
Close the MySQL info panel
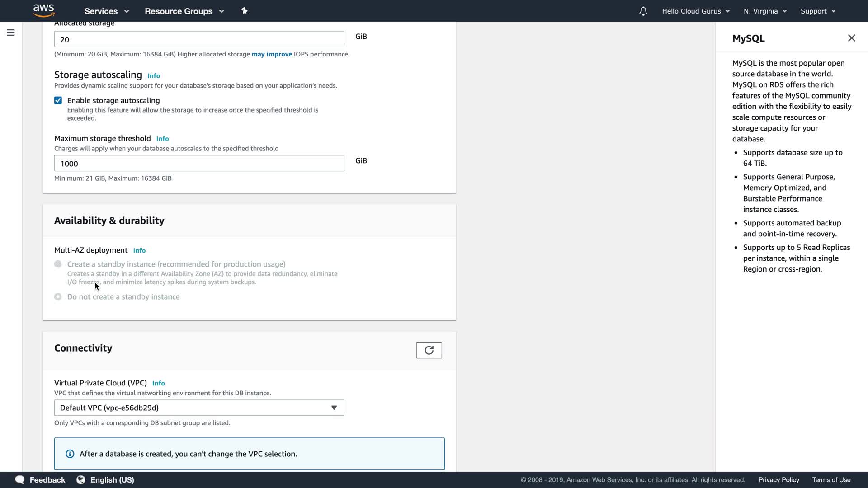[x=851, y=38]
